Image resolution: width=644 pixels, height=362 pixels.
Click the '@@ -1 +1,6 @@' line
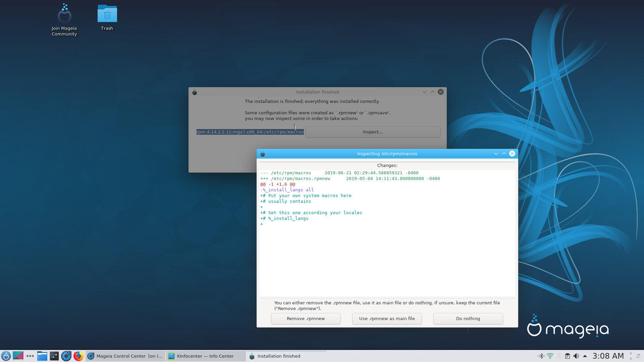point(278,184)
